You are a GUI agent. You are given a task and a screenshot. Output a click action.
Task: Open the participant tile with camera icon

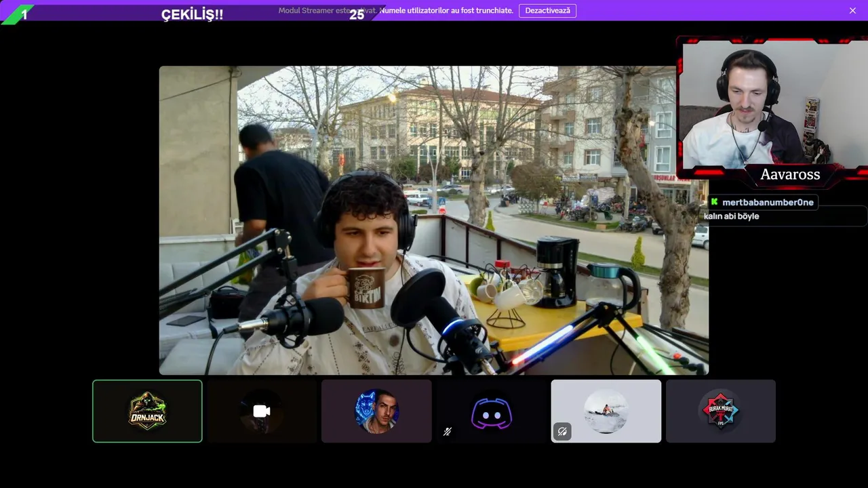tap(262, 411)
